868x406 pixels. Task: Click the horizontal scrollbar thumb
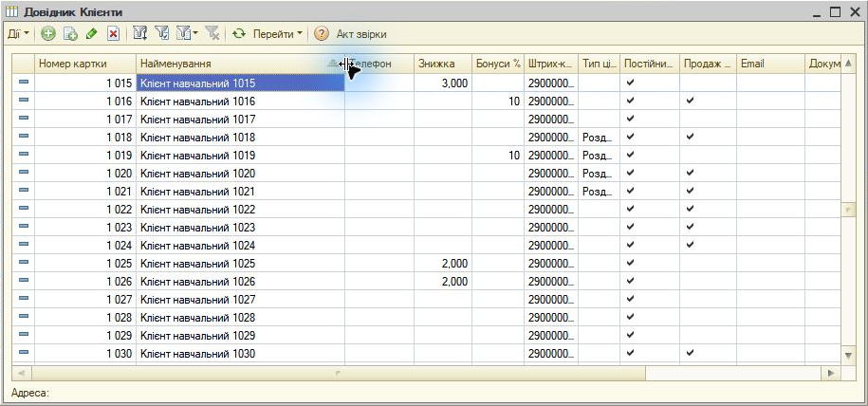click(339, 373)
